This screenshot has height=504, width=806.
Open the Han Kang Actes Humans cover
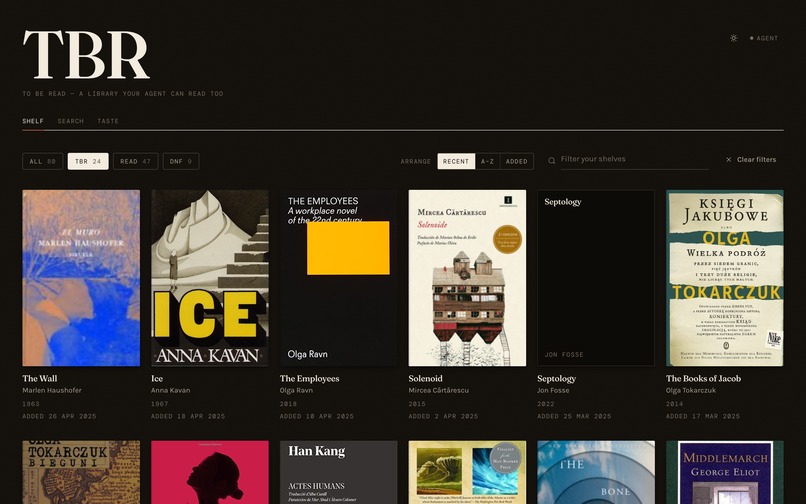tap(339, 472)
